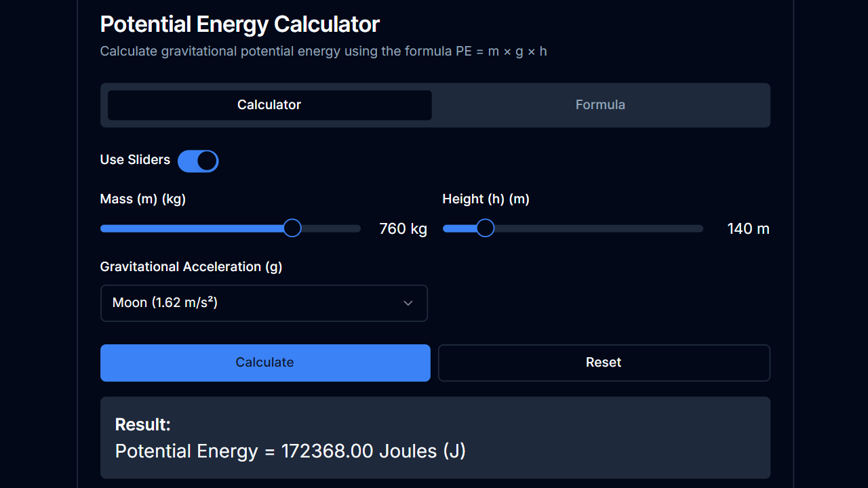The height and width of the screenshot is (488, 868).
Task: Click the Result panel
Action: 435,437
